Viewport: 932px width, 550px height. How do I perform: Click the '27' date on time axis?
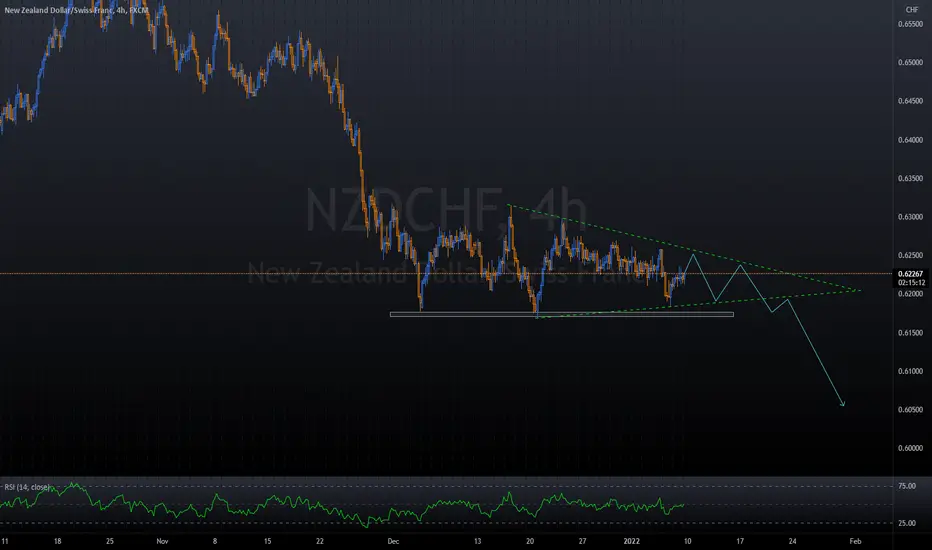[582, 541]
